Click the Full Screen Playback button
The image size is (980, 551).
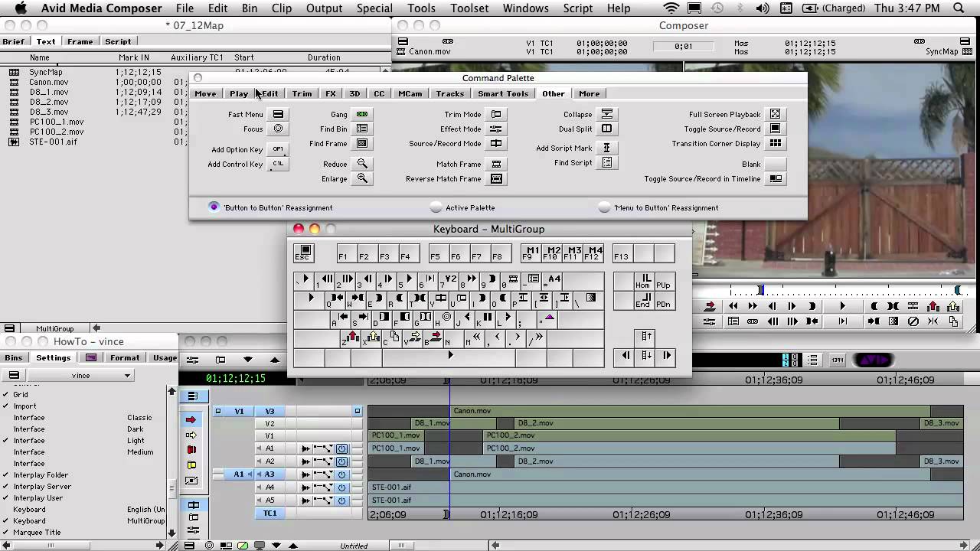[x=776, y=114]
